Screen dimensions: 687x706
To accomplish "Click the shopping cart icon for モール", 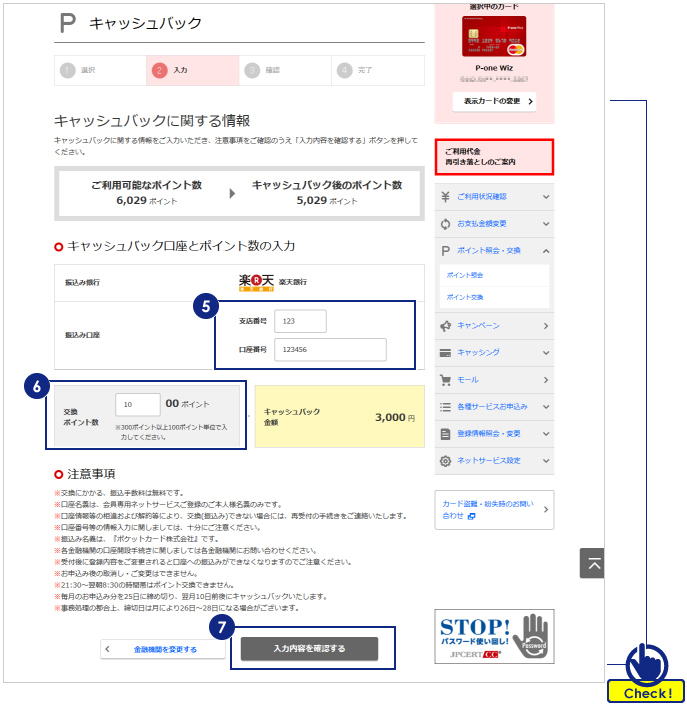I will click(x=445, y=380).
